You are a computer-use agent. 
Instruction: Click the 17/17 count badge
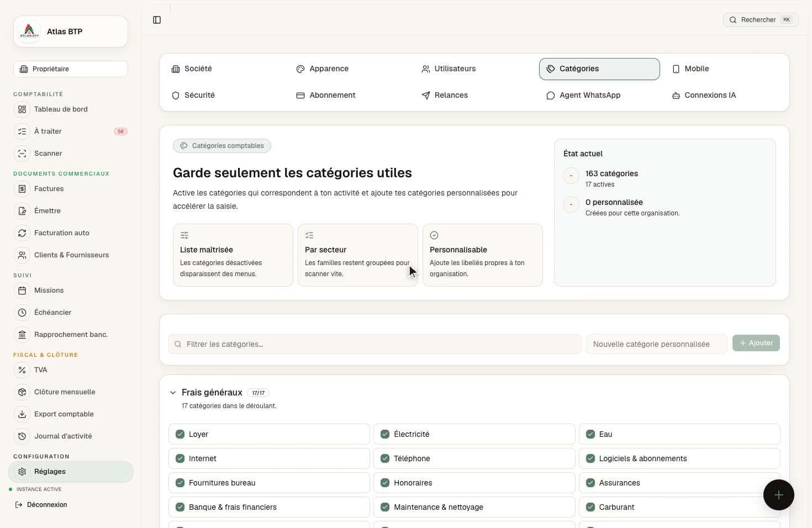point(258,393)
